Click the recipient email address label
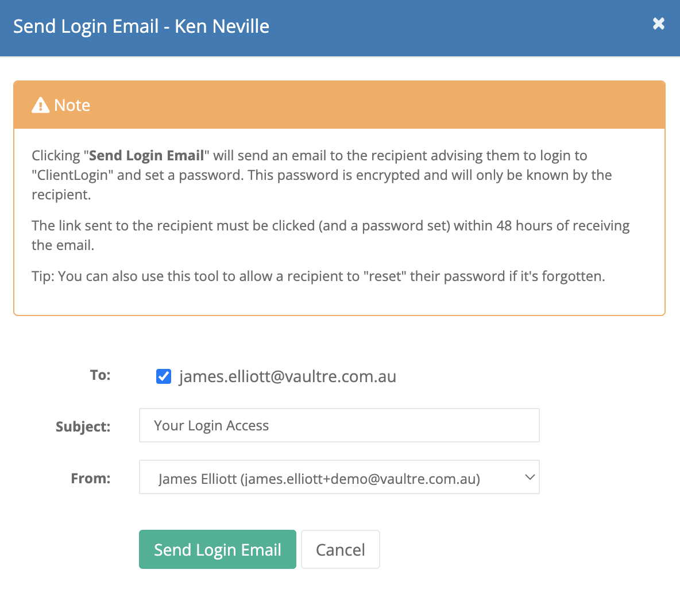The width and height of the screenshot is (680, 616). [287, 376]
